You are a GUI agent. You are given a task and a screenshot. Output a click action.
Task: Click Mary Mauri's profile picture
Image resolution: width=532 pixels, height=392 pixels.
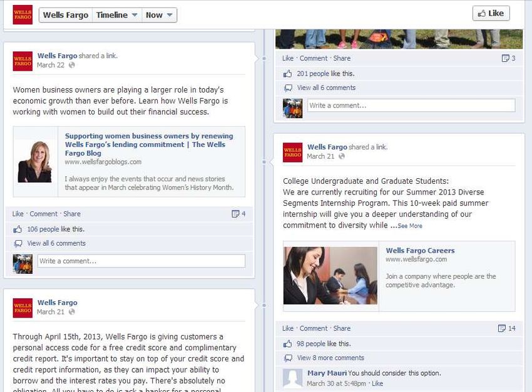pos(292,378)
